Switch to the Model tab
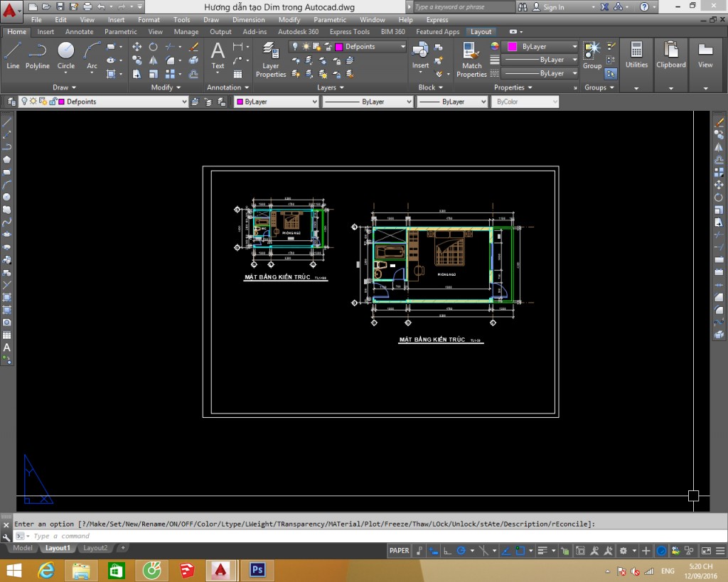Viewport: 728px width, 582px height. coord(22,548)
